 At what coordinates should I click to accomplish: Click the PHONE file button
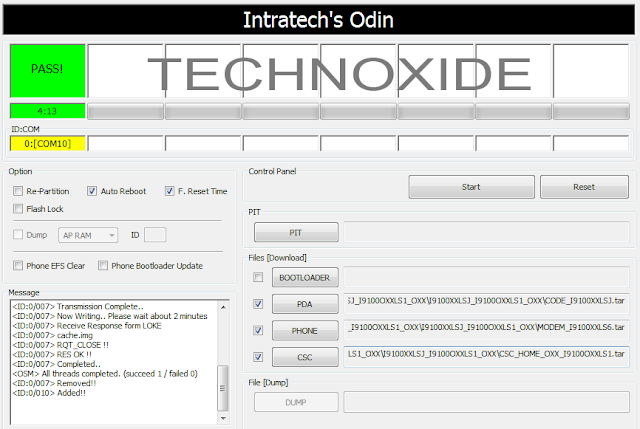[305, 331]
